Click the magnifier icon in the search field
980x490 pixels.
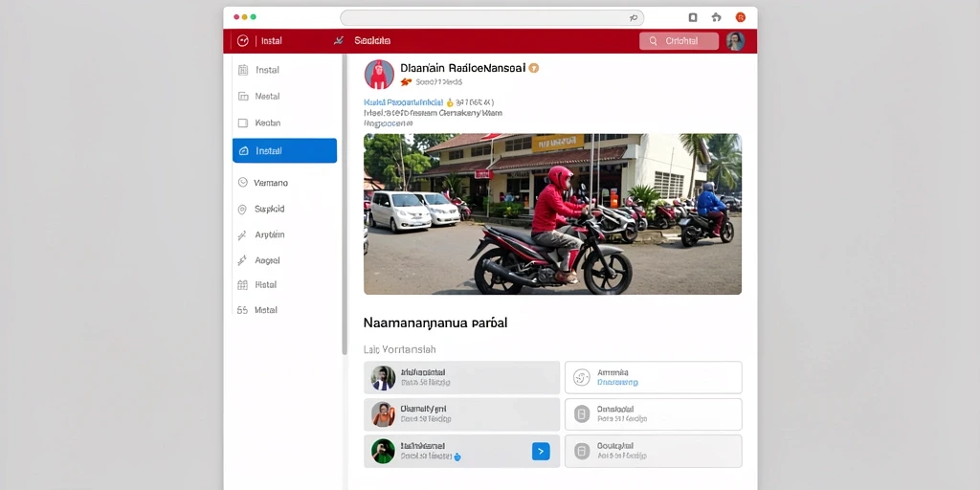(653, 40)
